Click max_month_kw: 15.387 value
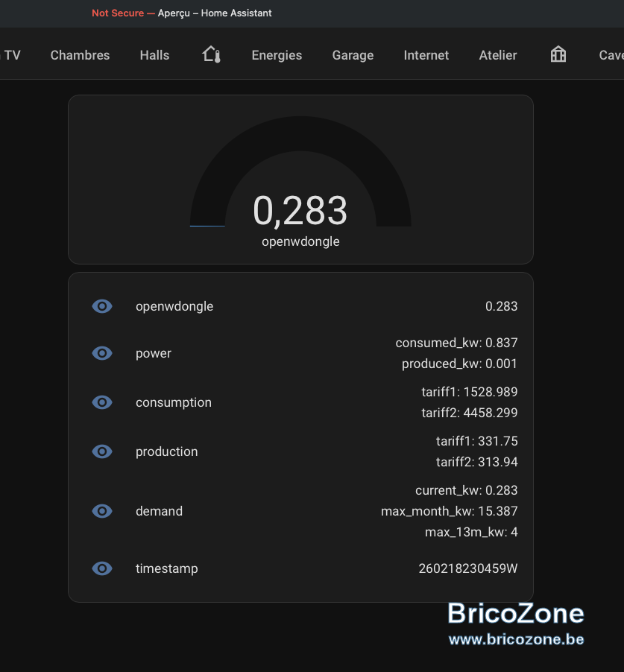This screenshot has height=672, width=624. pos(449,511)
